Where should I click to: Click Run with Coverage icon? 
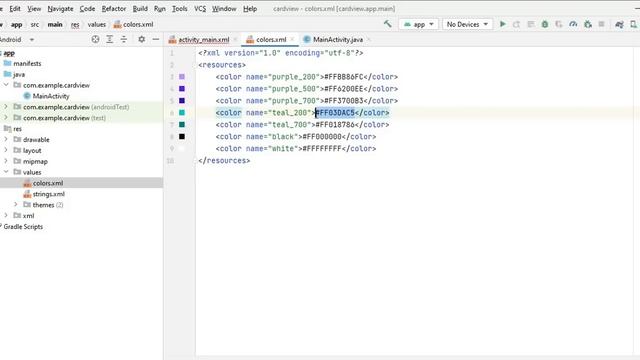[559, 24]
